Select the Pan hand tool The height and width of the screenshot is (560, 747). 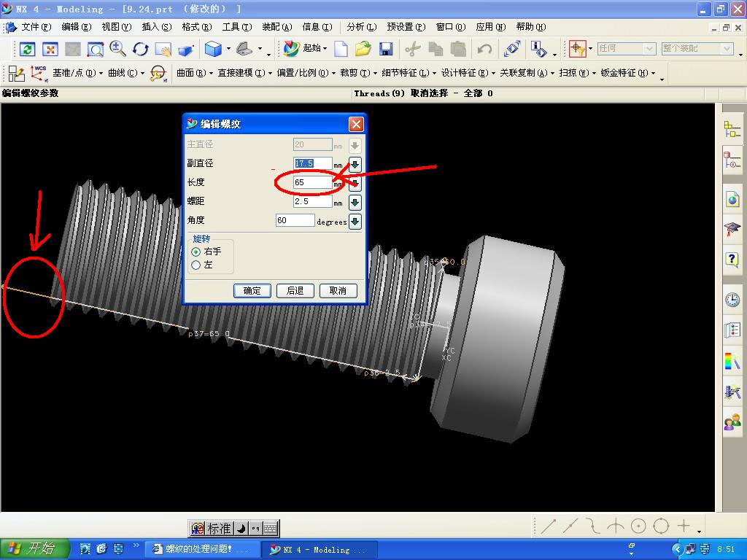[x=163, y=49]
